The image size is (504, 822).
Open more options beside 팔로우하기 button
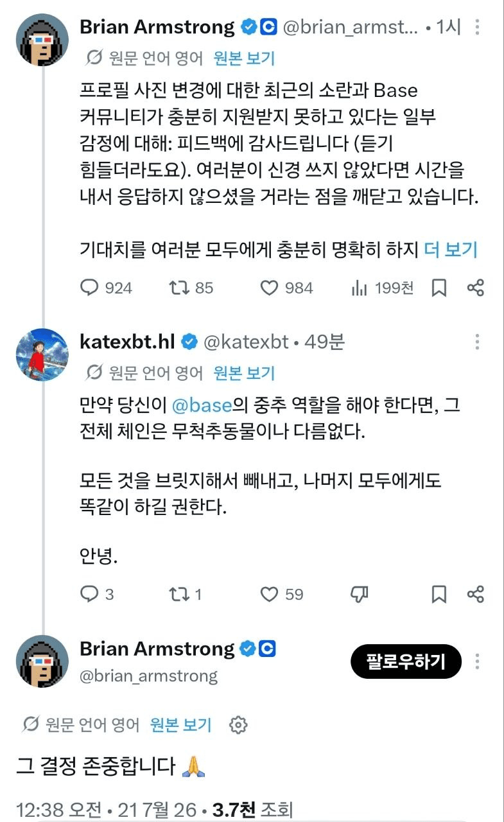[x=477, y=661]
